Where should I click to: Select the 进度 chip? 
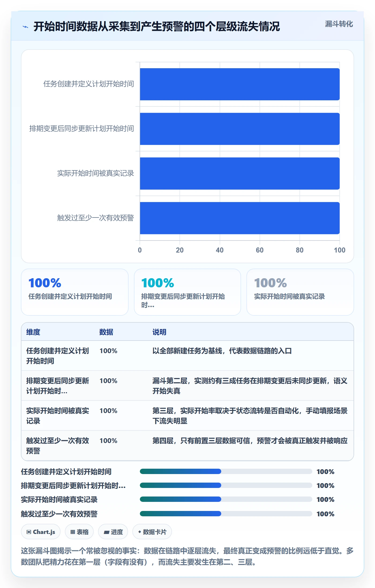[113, 532]
